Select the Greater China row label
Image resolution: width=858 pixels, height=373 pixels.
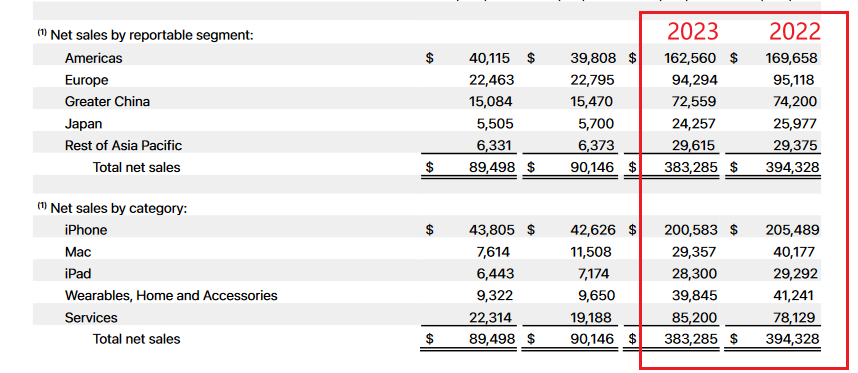pyautogui.click(x=107, y=102)
